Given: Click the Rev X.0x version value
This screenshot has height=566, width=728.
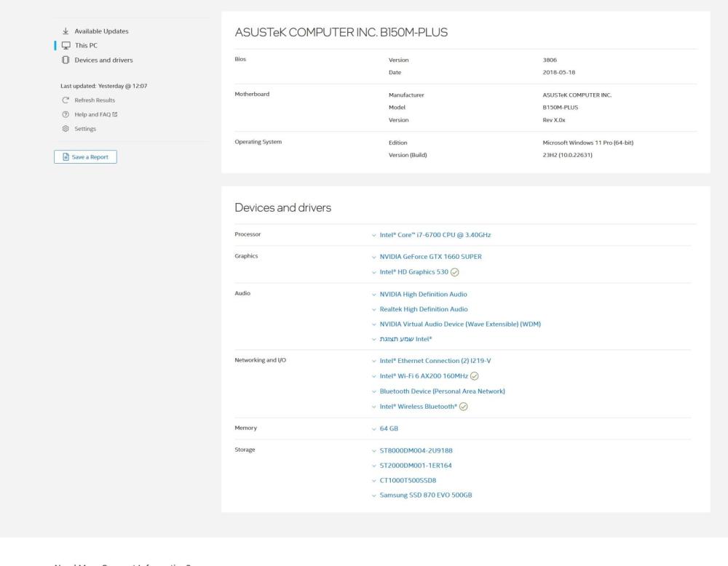Looking at the screenshot, I should click(553, 120).
